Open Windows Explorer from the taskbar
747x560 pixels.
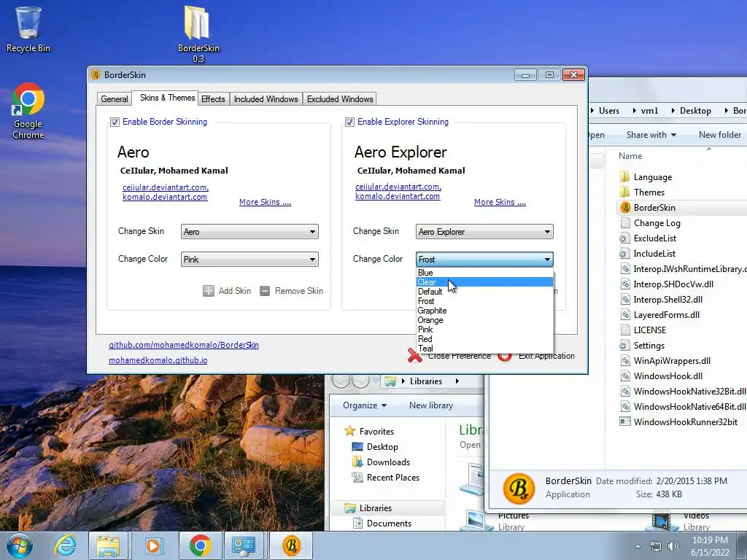[108, 545]
